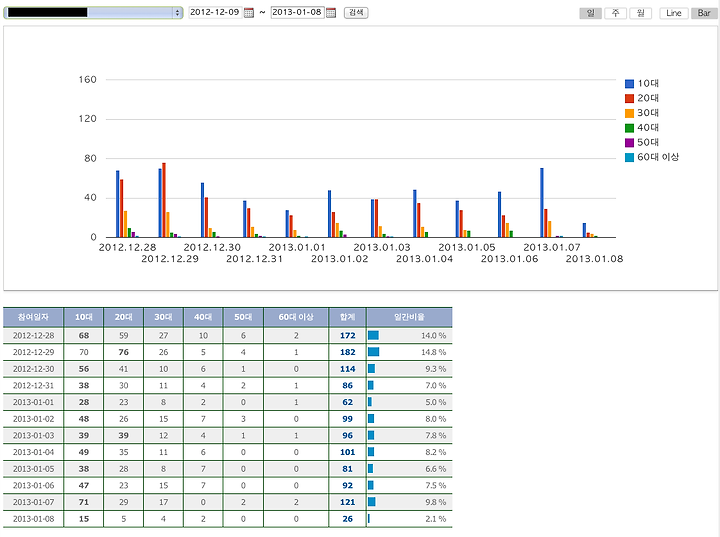The image size is (720, 537).
Task: Select the 2013-01-03 date row cell
Action: pos(33,435)
